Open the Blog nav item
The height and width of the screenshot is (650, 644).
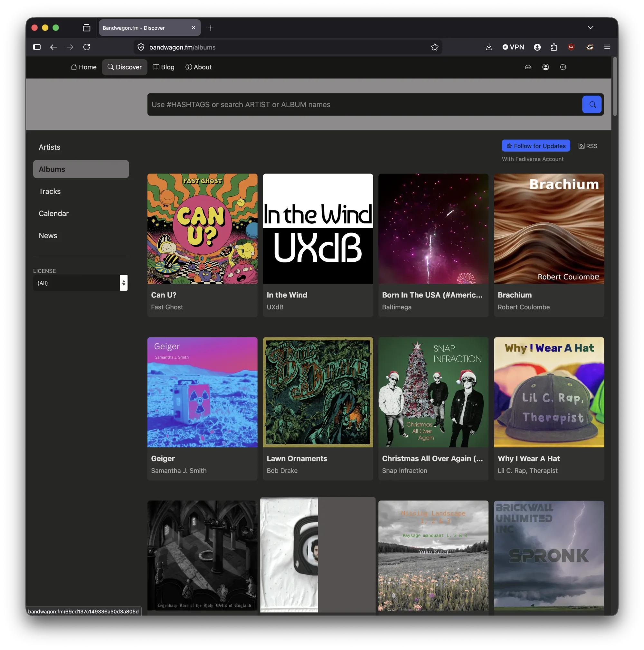coord(164,67)
